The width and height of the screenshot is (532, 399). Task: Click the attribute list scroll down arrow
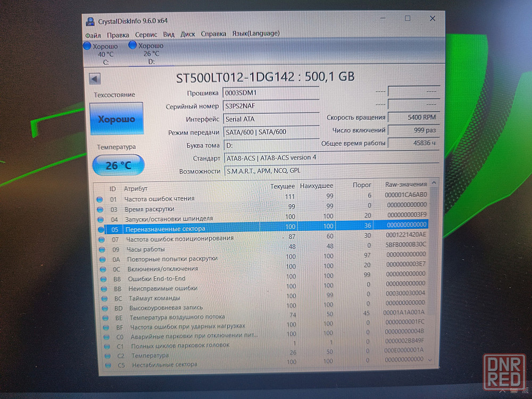tap(430, 360)
